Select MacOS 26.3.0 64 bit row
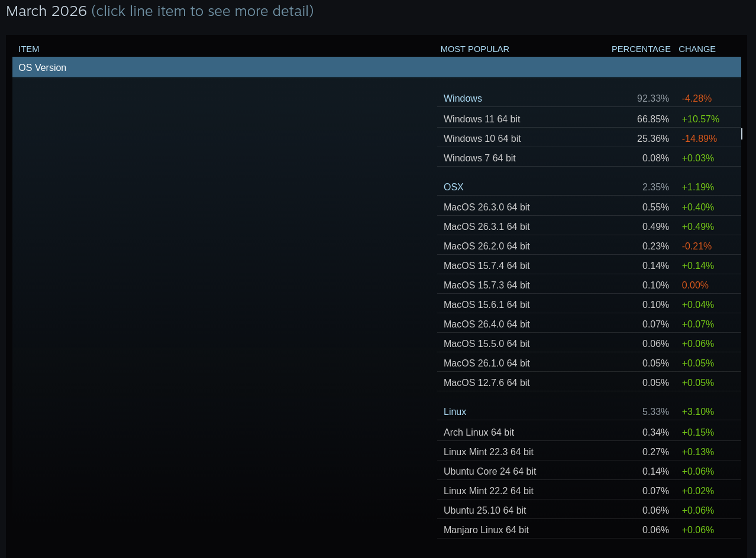Screen dimensions: 756x558 point(589,207)
